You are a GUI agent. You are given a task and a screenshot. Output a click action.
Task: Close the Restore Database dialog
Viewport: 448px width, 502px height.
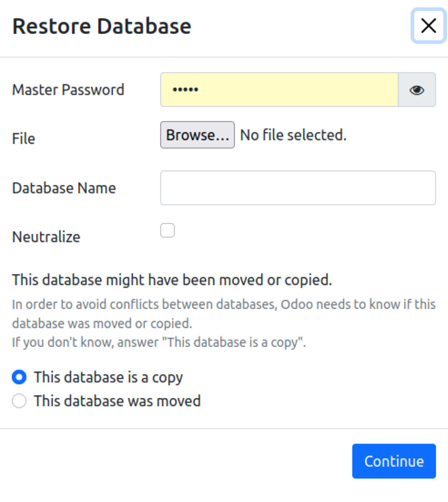[428, 26]
